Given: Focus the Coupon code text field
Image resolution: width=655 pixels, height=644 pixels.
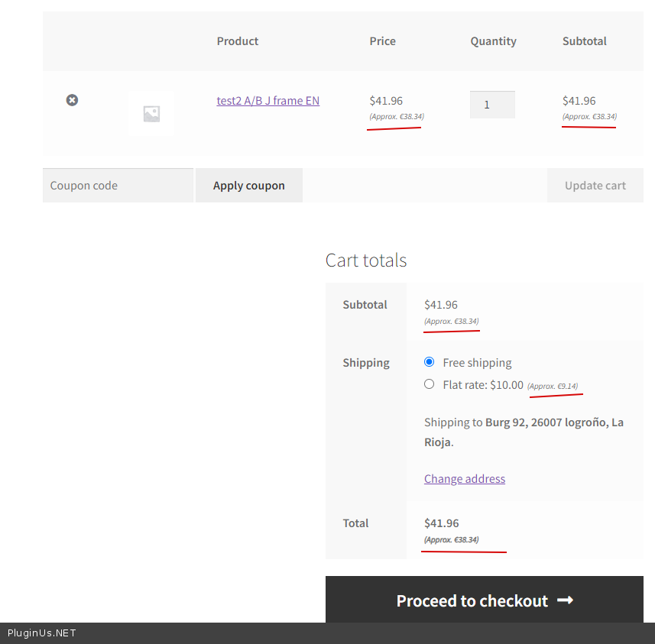Looking at the screenshot, I should click(118, 186).
